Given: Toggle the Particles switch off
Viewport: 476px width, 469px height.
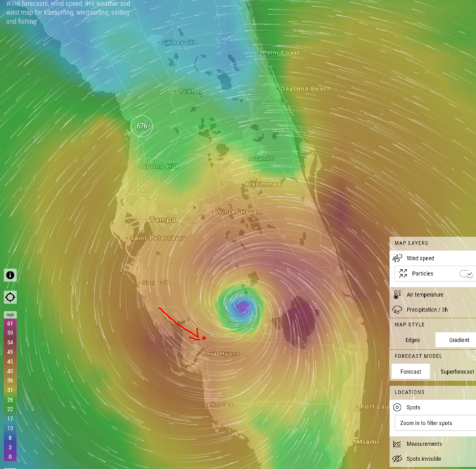Looking at the screenshot, I should 466,274.
